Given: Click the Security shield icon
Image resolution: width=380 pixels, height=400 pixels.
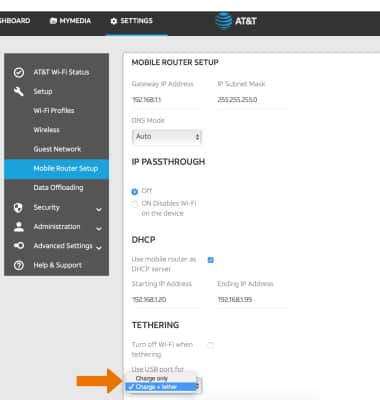Looking at the screenshot, I should pos(18,208).
